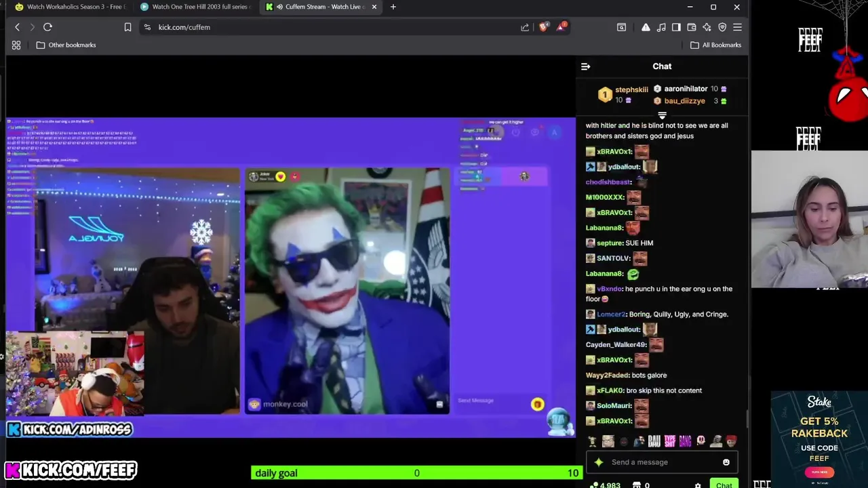868x488 pixels.
Task: Click the Joker webcam video feed
Action: 347,291
